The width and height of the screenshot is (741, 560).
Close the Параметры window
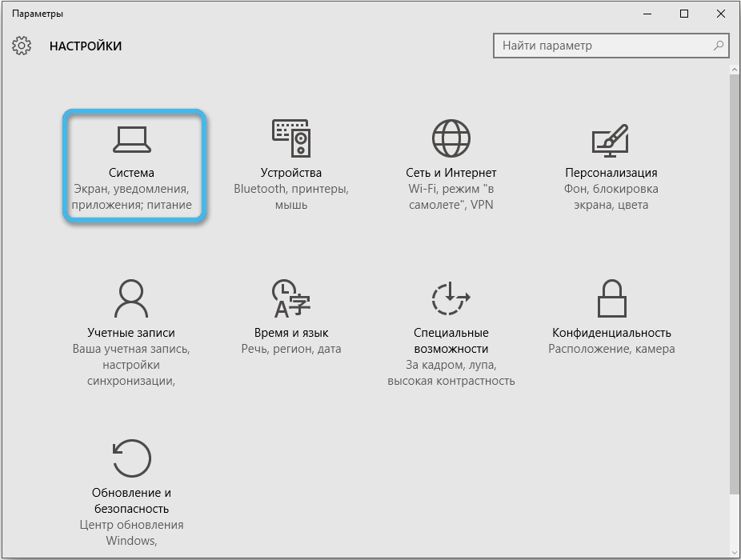tap(721, 14)
